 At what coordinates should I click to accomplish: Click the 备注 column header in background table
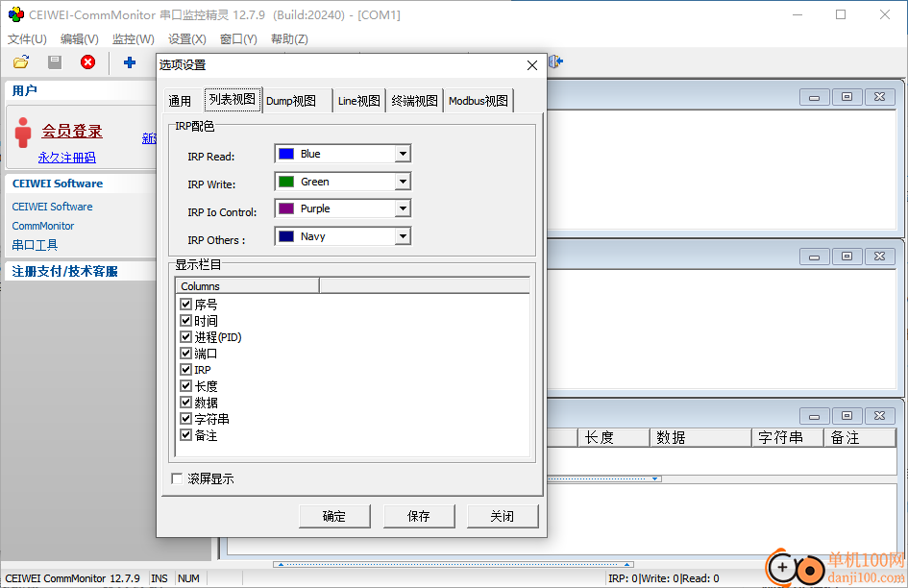[x=860, y=438]
